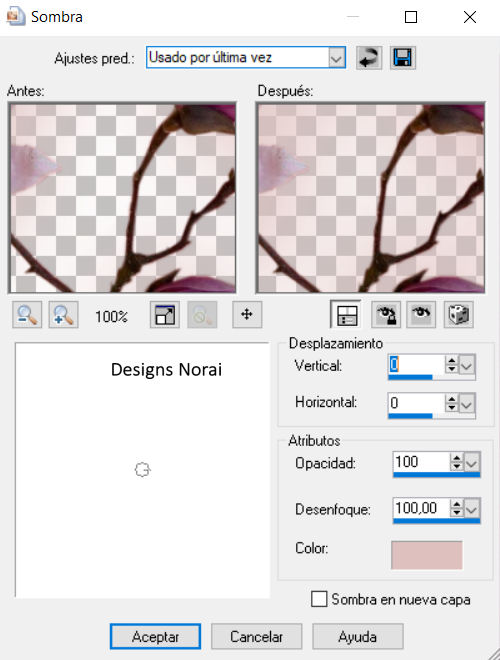Open the shadow Color swatch picker

[427, 555]
